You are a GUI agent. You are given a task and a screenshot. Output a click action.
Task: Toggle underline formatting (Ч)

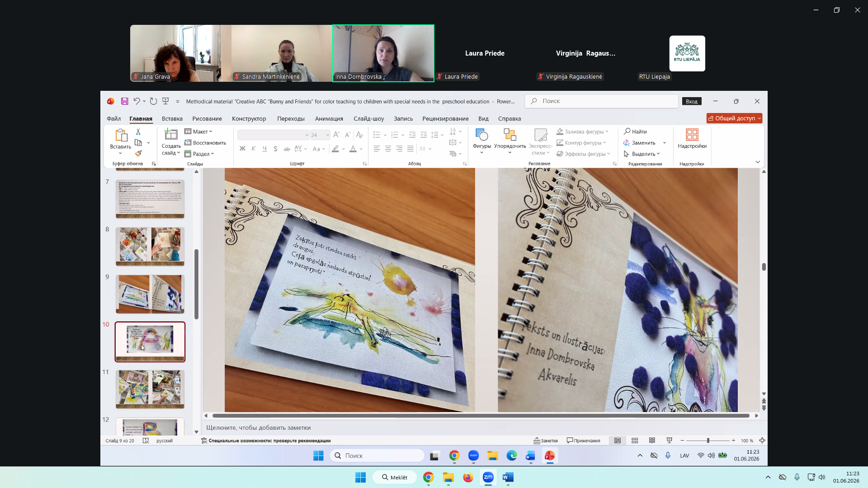tap(264, 149)
